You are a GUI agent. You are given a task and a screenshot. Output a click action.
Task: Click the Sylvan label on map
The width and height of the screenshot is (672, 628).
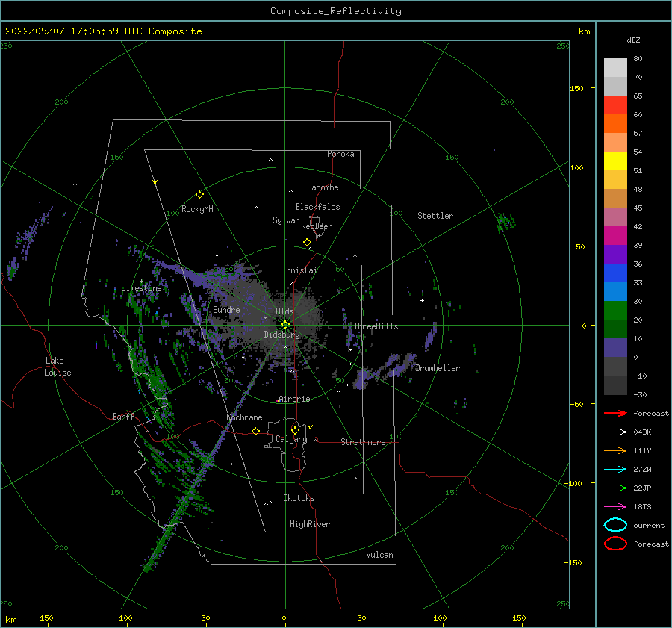pyautogui.click(x=286, y=220)
